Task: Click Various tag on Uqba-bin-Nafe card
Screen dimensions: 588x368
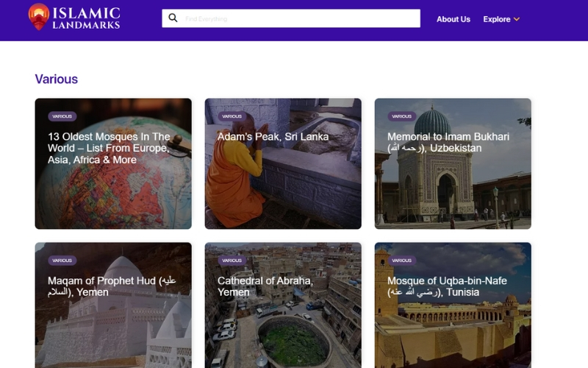Action: click(402, 261)
